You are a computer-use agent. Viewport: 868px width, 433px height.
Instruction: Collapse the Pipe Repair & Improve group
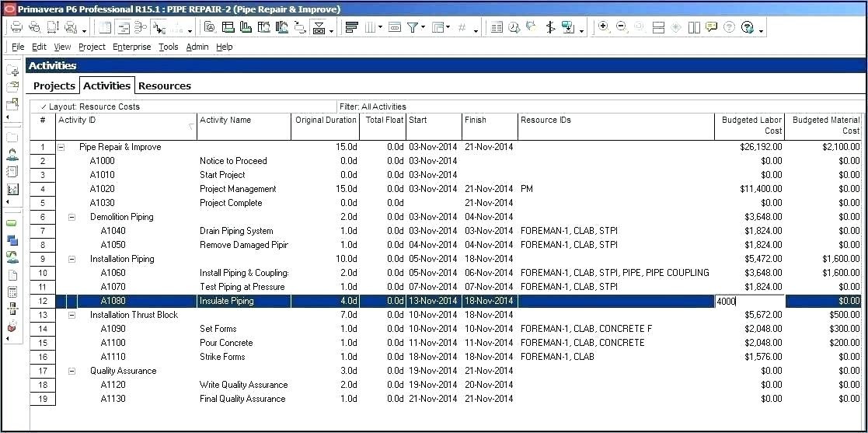[x=61, y=147]
